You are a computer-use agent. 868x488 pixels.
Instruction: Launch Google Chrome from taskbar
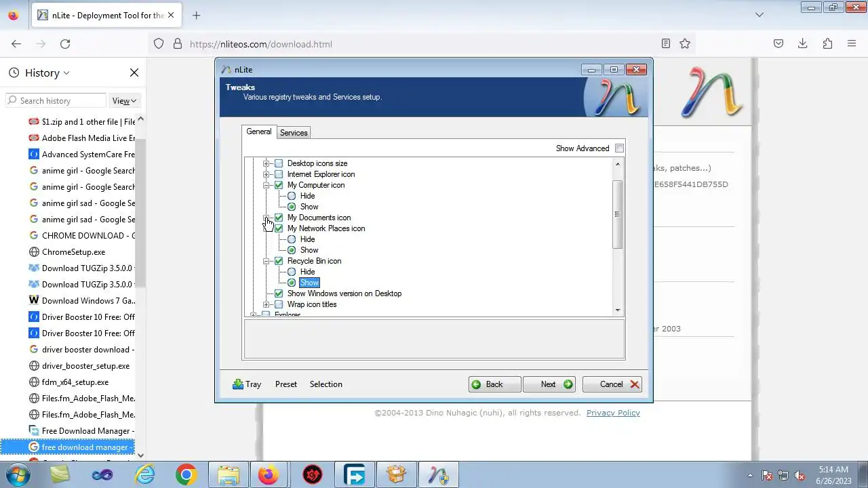(x=186, y=474)
